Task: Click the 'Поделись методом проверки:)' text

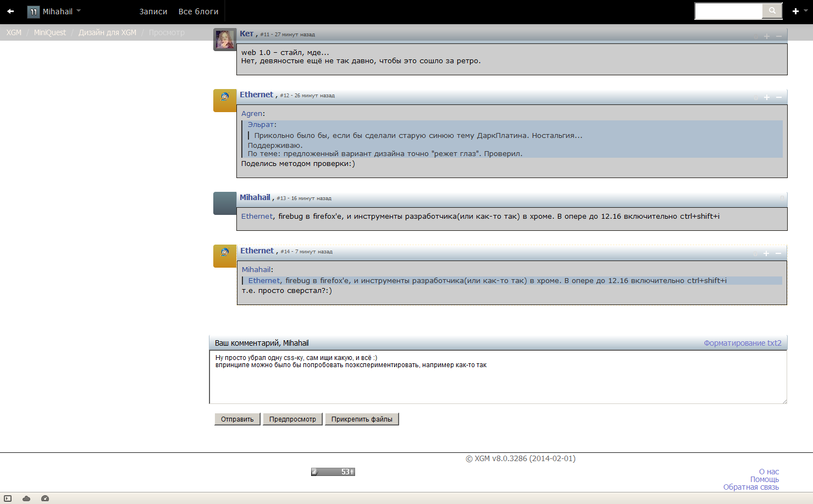Action: 298,164
